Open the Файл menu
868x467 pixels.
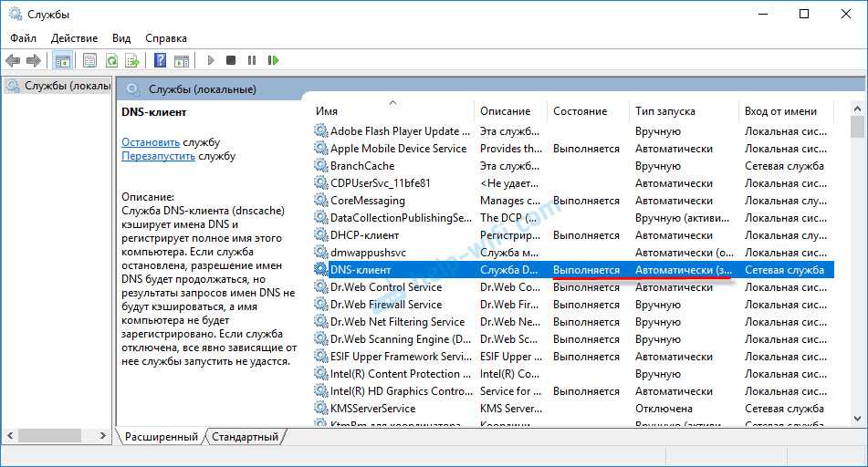pos(24,38)
